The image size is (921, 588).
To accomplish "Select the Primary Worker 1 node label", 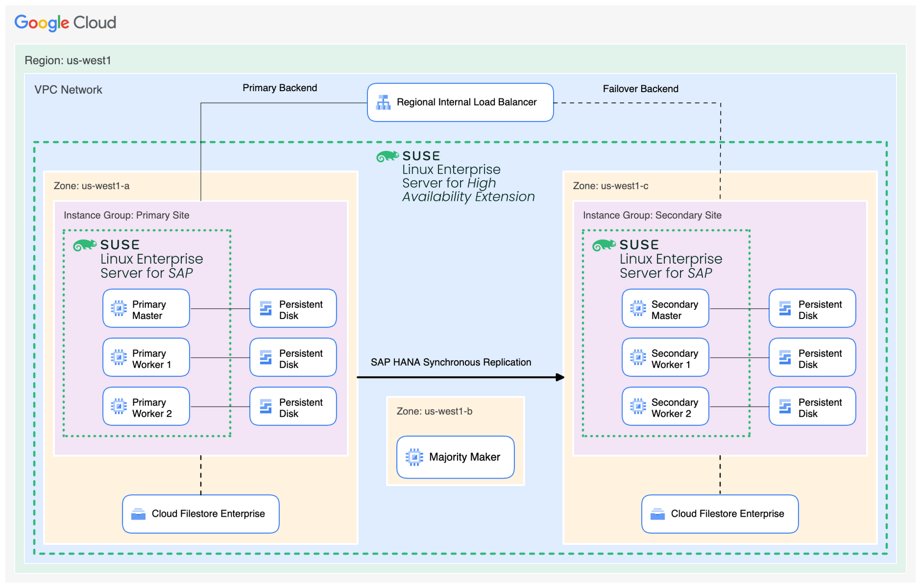I will coord(152,359).
